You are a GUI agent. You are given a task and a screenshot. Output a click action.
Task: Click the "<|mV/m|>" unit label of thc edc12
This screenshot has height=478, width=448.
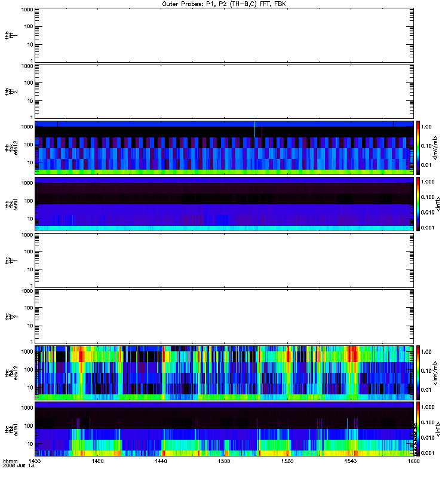(435, 373)
